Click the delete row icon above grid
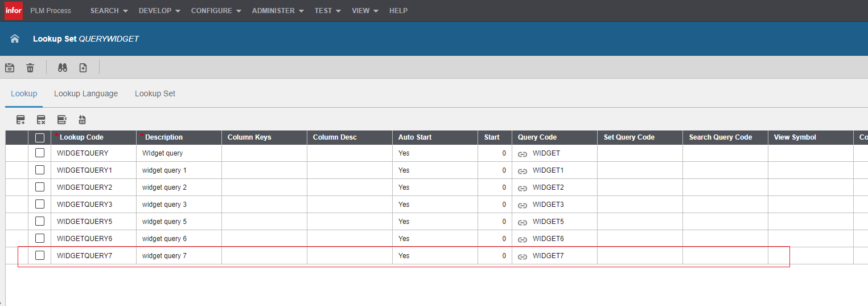 click(41, 120)
